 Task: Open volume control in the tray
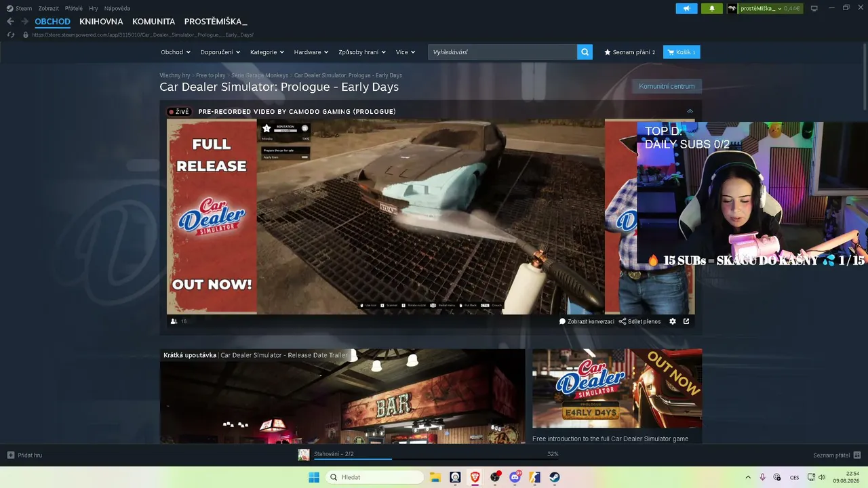point(822,477)
